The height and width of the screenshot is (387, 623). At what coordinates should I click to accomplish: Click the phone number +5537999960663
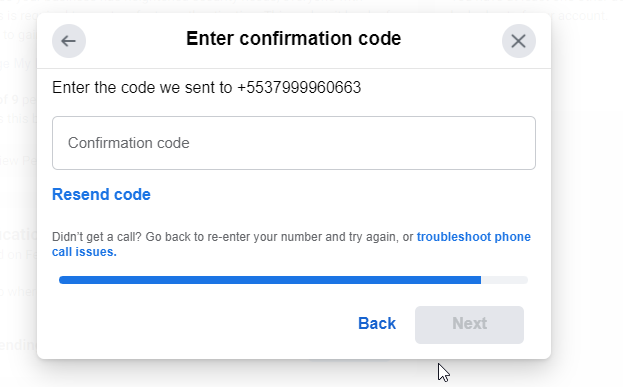[299, 87]
